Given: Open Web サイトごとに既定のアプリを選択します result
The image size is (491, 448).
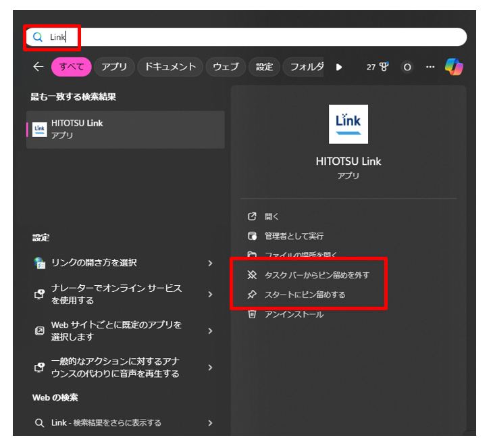Looking at the screenshot, I should pos(124,331).
